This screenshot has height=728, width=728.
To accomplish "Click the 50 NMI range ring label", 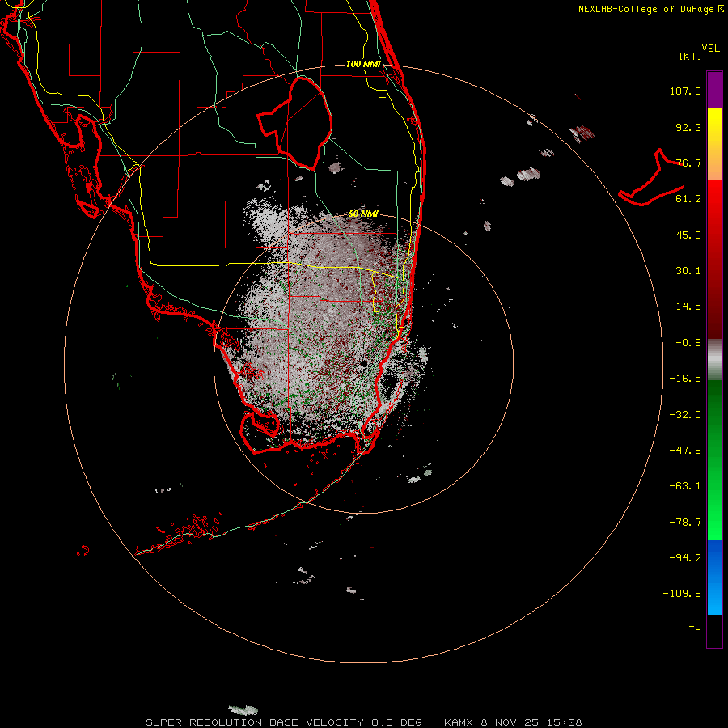I will click(363, 214).
